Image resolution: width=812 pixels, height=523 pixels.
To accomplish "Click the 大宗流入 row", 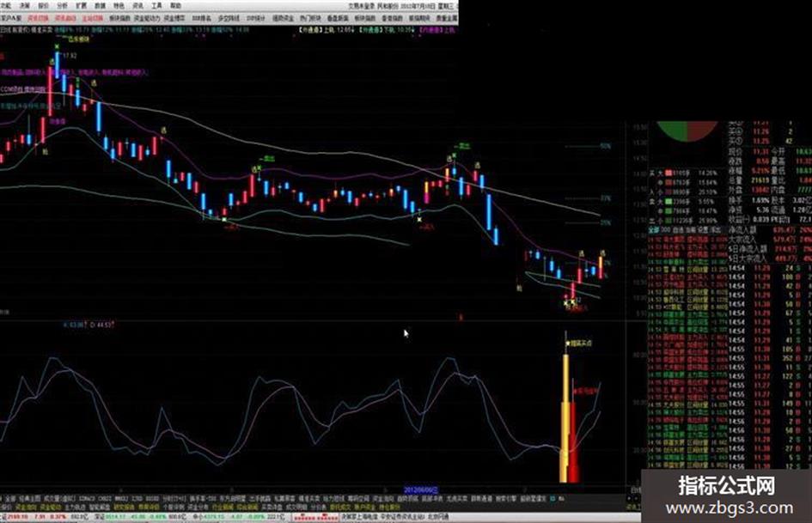I will (770, 240).
